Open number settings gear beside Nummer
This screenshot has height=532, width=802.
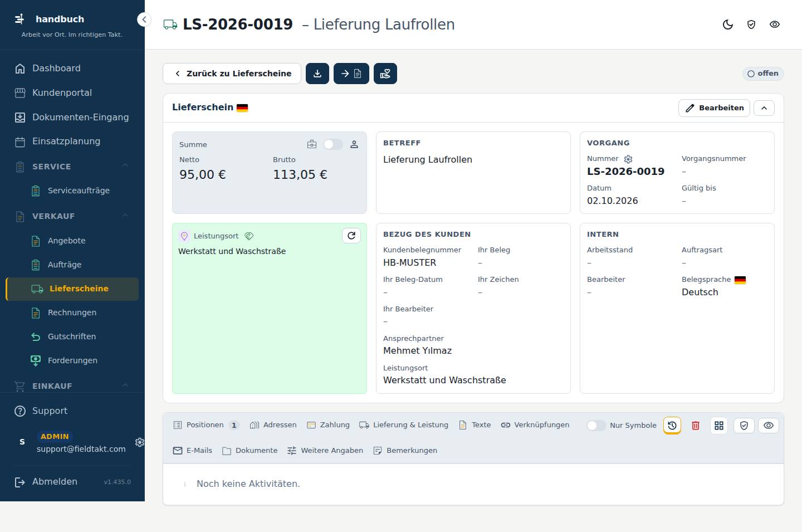pyautogui.click(x=628, y=159)
